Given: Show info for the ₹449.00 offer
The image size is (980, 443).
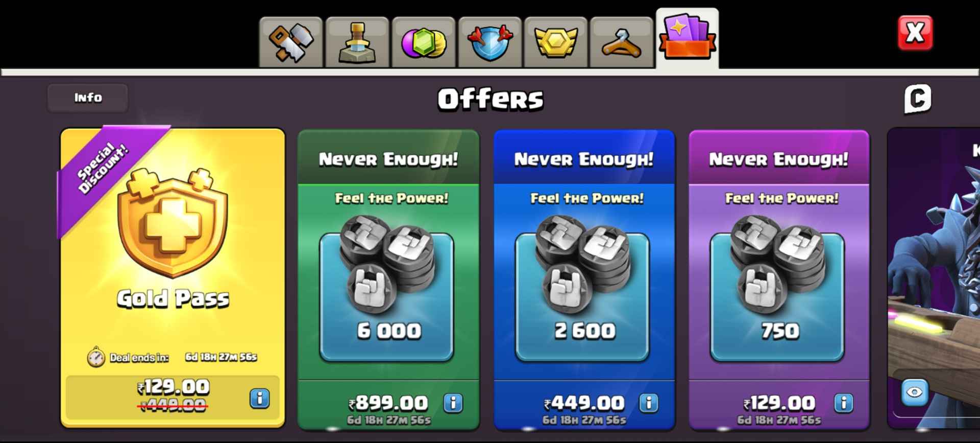Looking at the screenshot, I should pos(649,403).
